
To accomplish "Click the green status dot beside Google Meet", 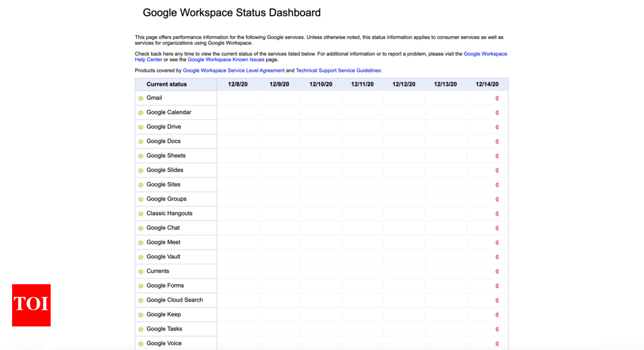I will [141, 243].
